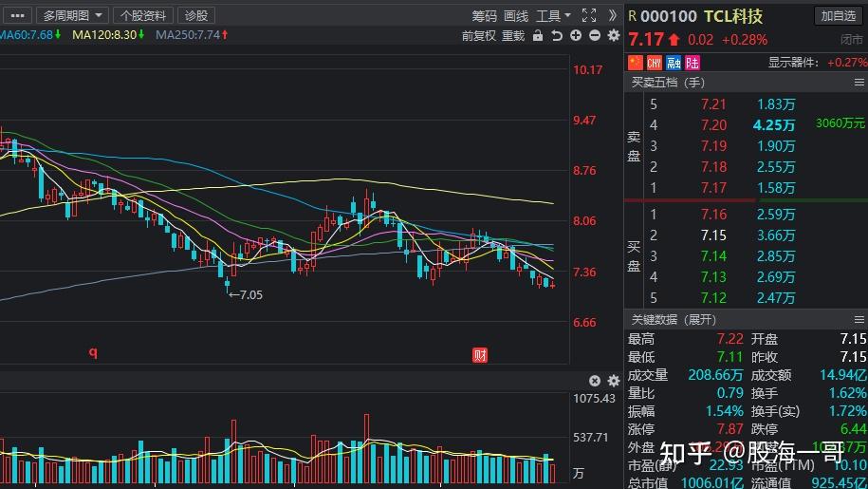Open the 筹码 chip distribution view

[x=485, y=16]
